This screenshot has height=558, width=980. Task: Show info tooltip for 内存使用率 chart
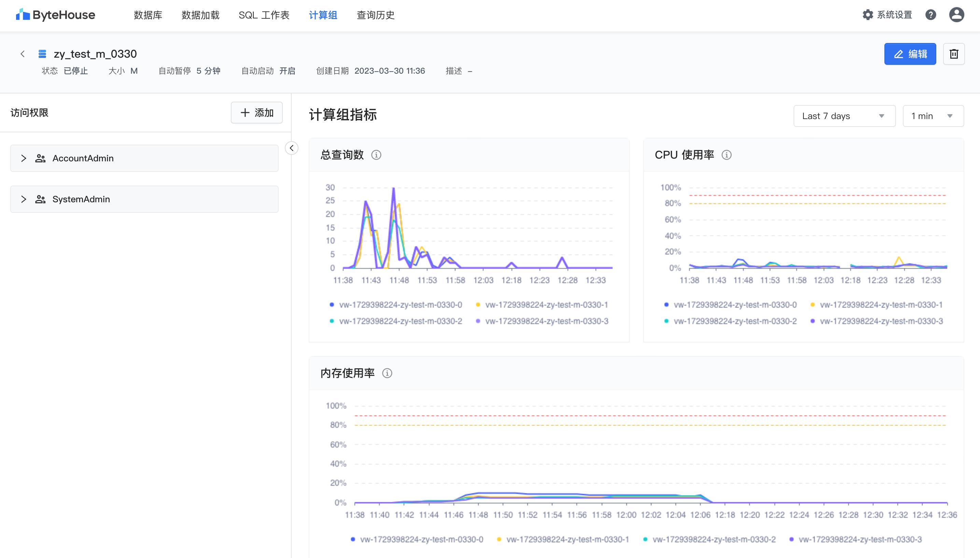[388, 373]
